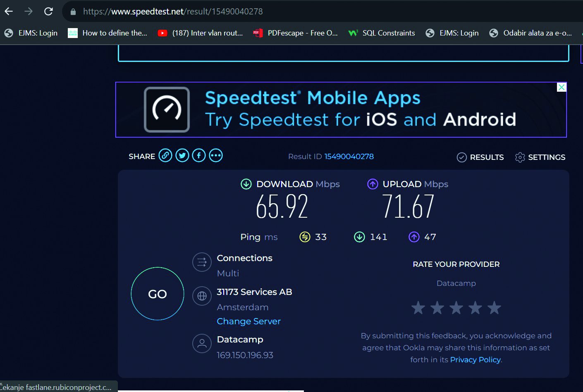Click the padlock icon in address bar
This screenshot has height=392, width=583.
[73, 12]
